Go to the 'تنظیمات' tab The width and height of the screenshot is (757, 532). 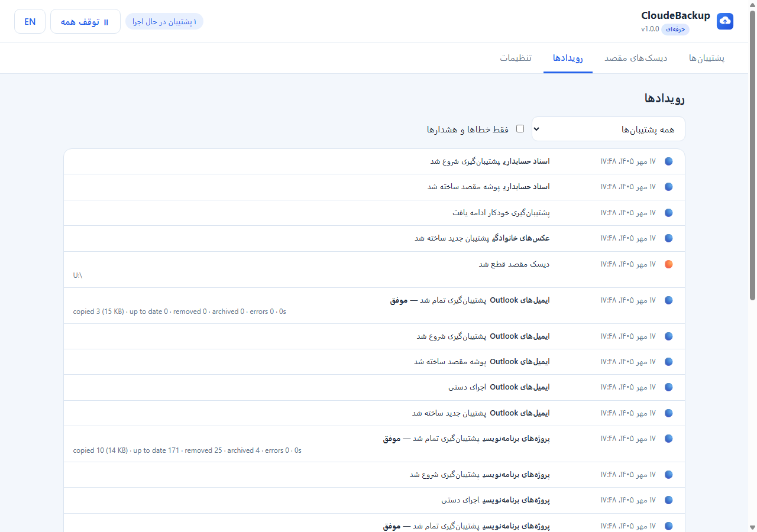tap(516, 58)
